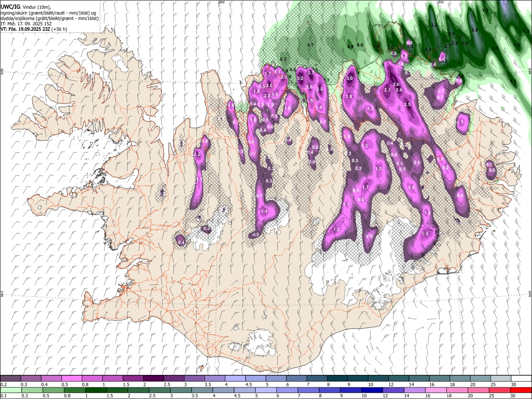Click the '3.8' rainfall value on map
The height and width of the screenshot is (399, 532).
475,30
